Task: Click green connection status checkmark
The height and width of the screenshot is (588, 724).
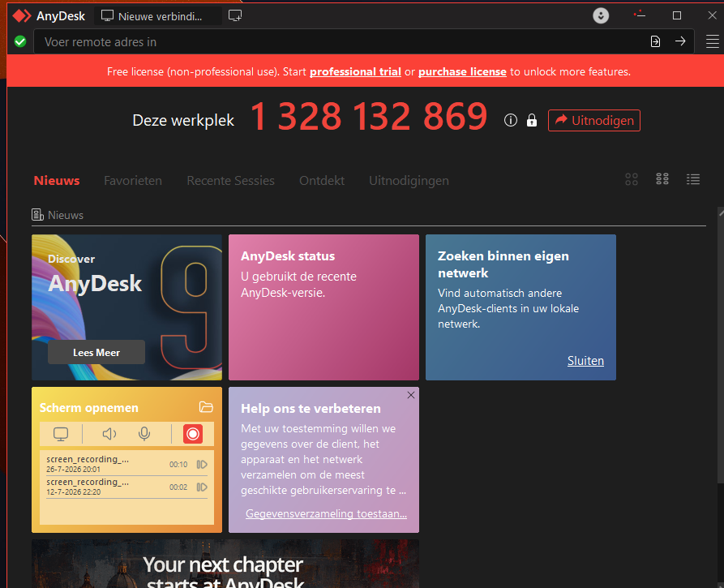Action: (x=19, y=41)
